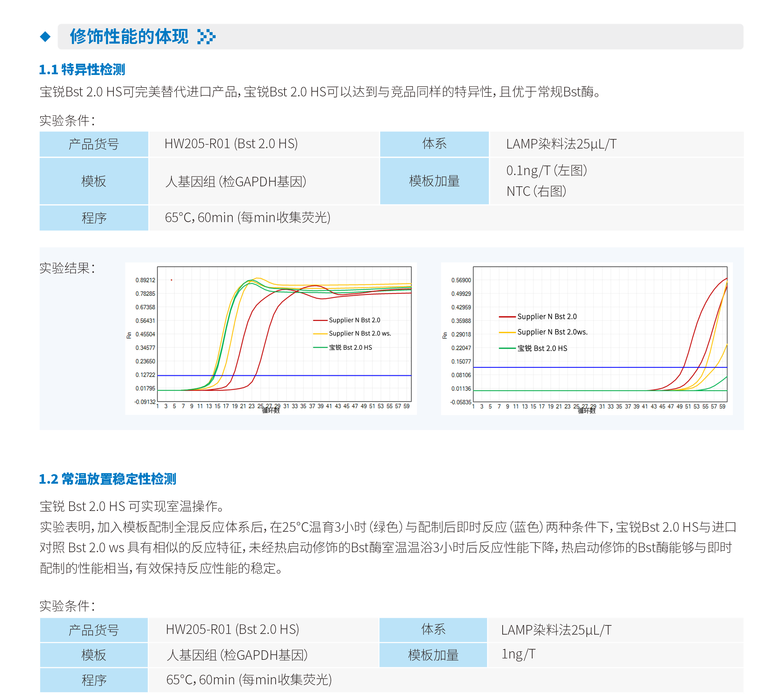Click the 1.1 特异性检测 heading
Screen dimensions: 782x700
pos(82,69)
